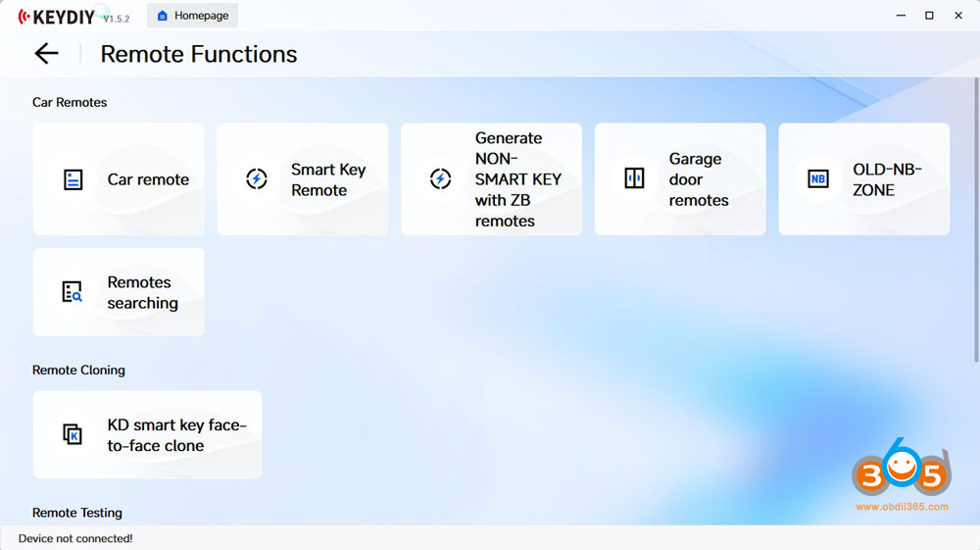
Task: Open the OLD-NB-ZONE tile
Action: click(886, 179)
